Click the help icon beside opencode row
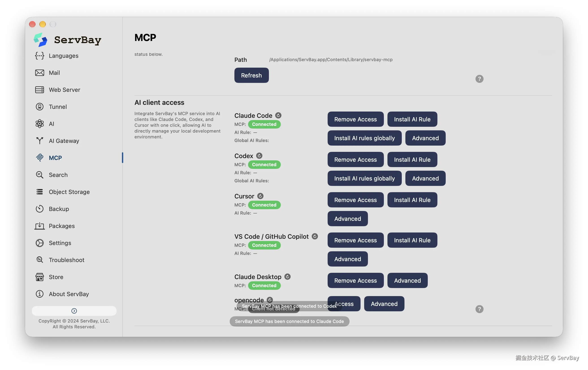 pos(479,309)
